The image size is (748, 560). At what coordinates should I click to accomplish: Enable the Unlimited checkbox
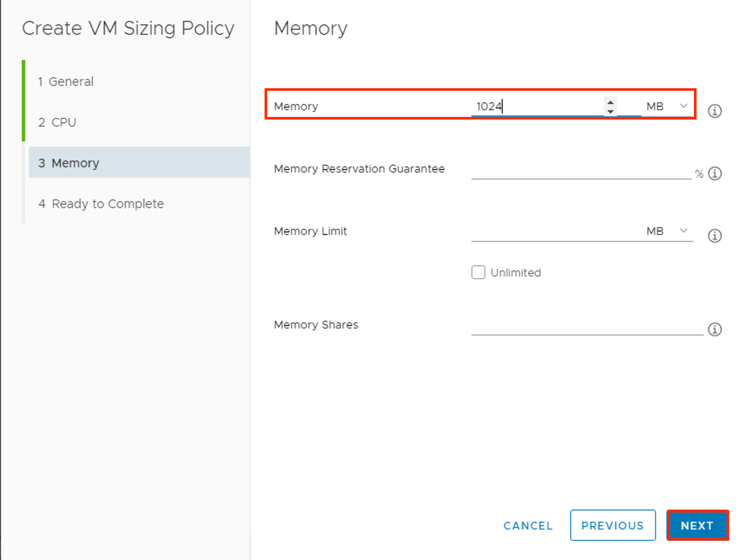(478, 272)
